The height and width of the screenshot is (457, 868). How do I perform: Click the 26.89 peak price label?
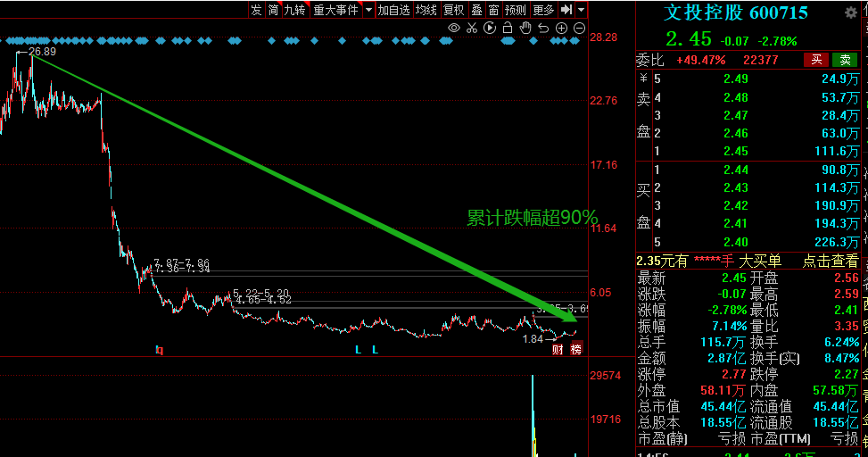(x=42, y=52)
